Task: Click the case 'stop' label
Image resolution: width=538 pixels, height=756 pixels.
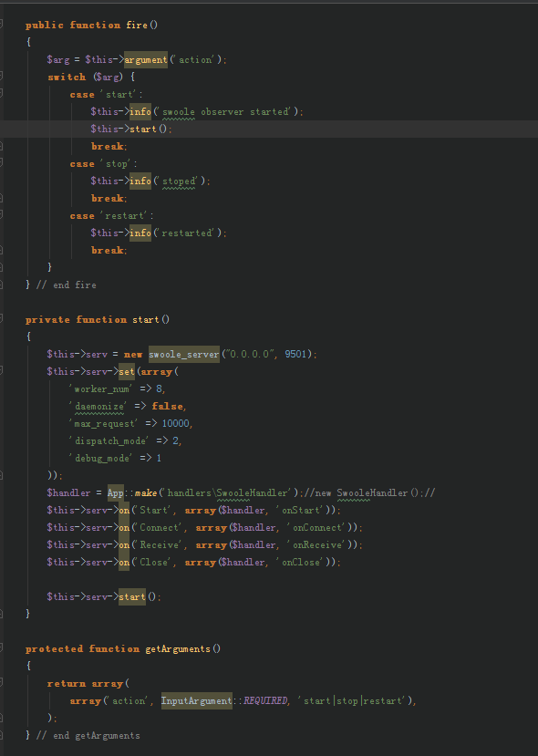Action: pyautogui.click(x=103, y=164)
